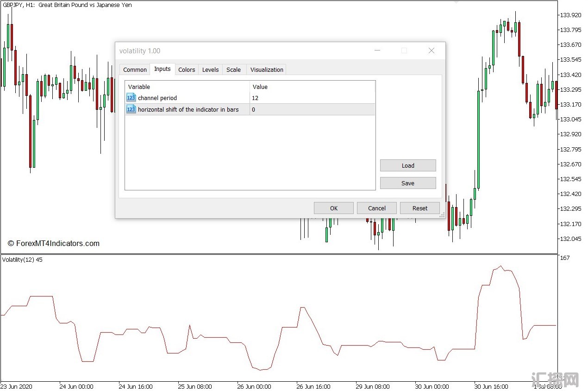Click the channel period integer type icon
588x391 pixels.
click(x=131, y=98)
